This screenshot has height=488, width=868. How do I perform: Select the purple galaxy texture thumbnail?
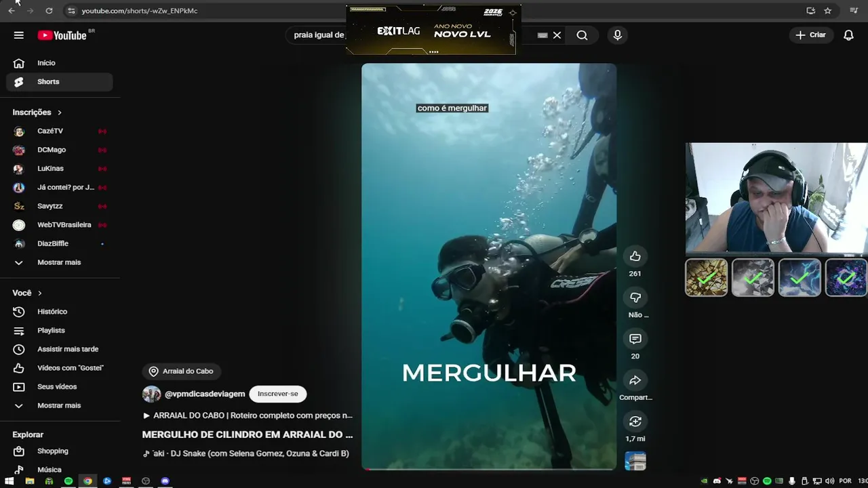point(846,278)
